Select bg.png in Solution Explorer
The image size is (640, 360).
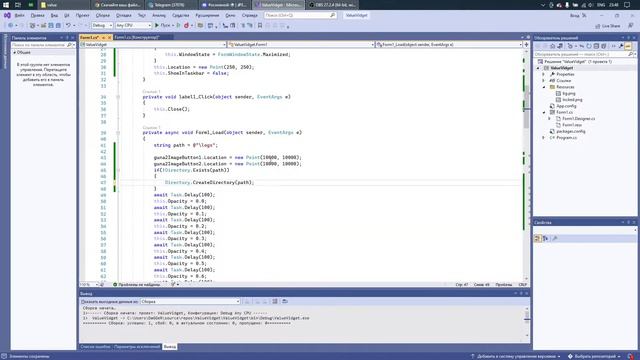569,93
